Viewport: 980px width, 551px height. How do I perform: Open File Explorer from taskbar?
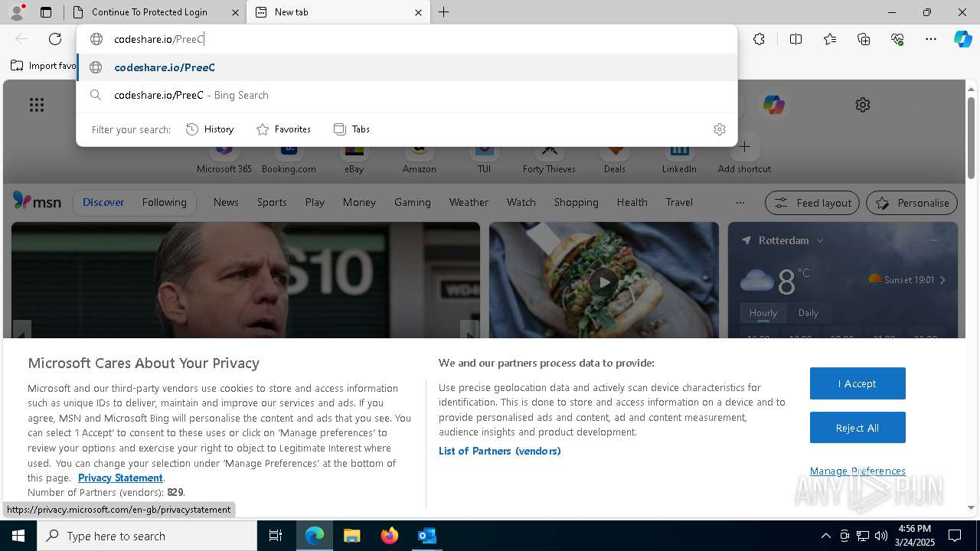pyautogui.click(x=351, y=536)
